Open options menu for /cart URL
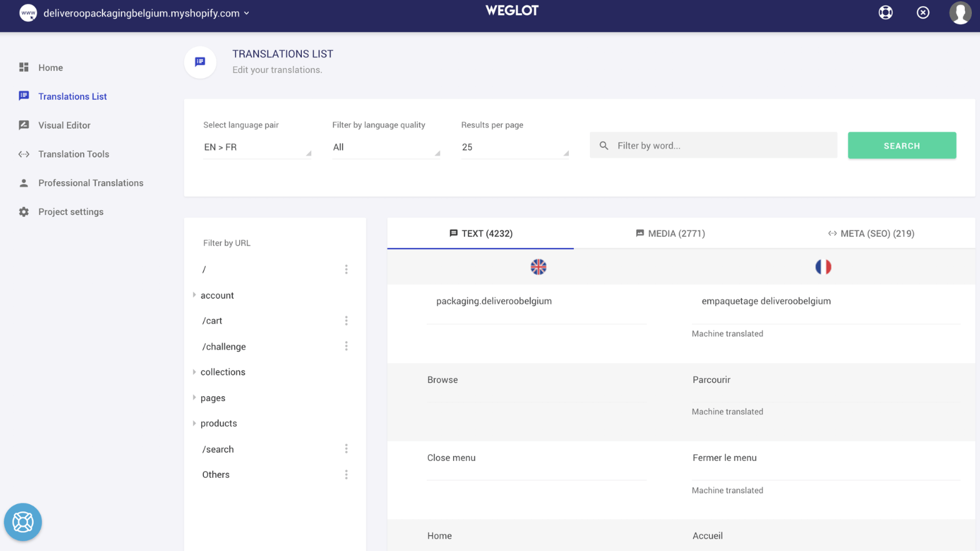 [346, 320]
